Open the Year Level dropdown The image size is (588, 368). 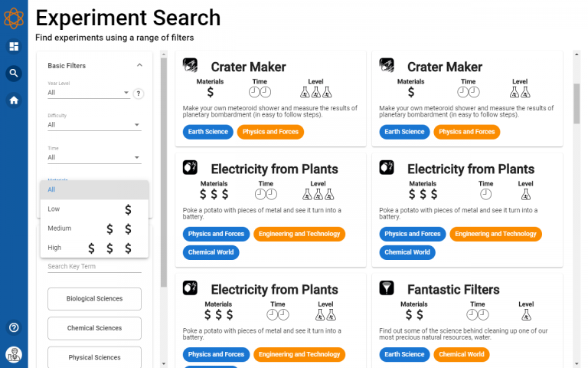tap(89, 93)
